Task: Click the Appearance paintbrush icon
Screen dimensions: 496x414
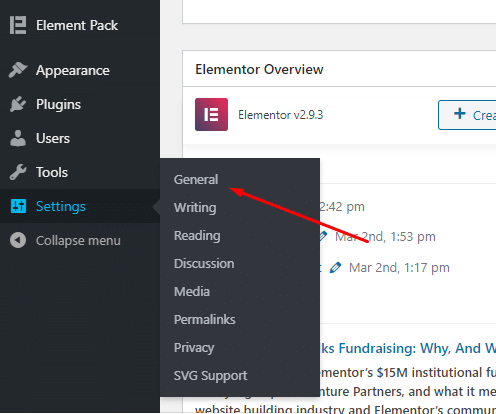Action: [18, 70]
